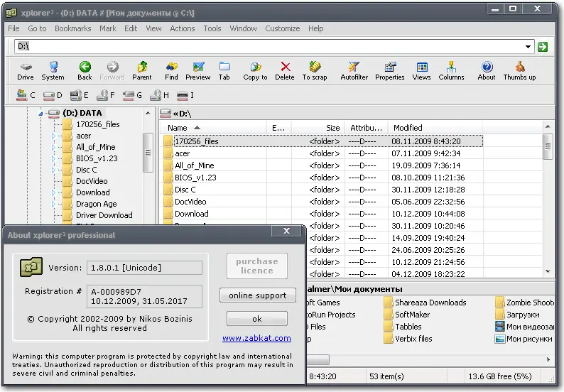Select the Загрузки folder
564x392 pixels.
(517, 315)
